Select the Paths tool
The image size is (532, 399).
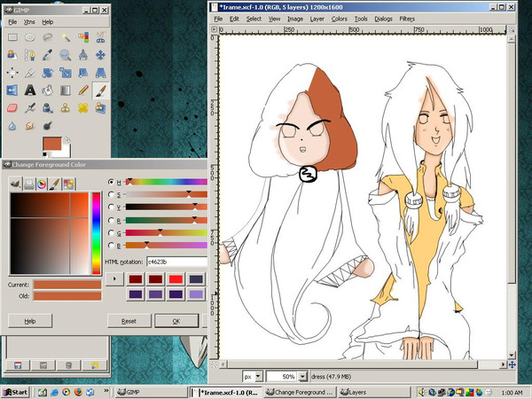click(30, 55)
